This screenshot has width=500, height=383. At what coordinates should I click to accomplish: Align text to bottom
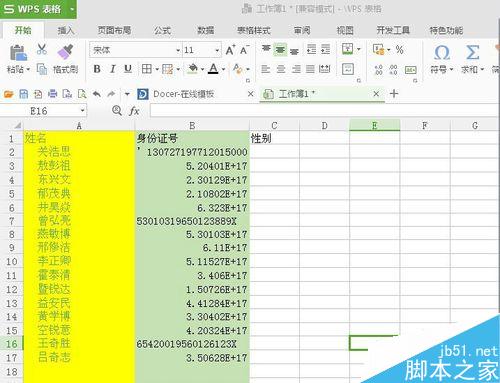click(x=294, y=51)
